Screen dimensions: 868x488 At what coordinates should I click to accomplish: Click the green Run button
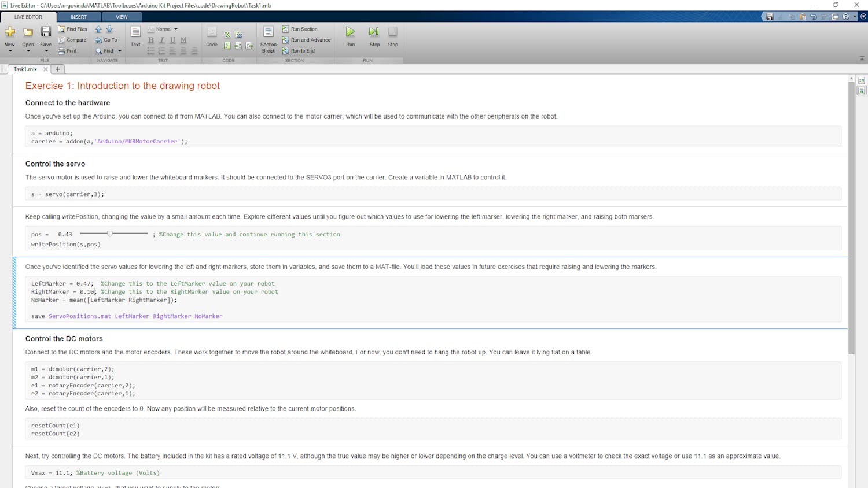350,36
